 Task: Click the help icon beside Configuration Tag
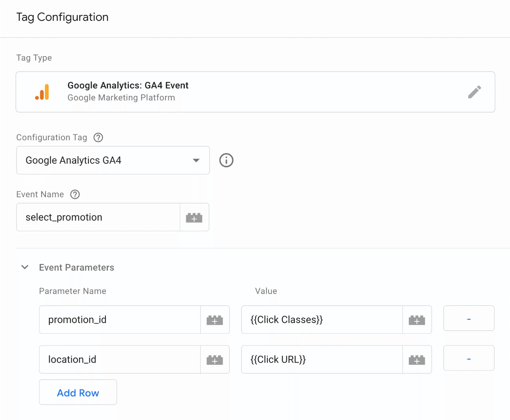pos(98,137)
